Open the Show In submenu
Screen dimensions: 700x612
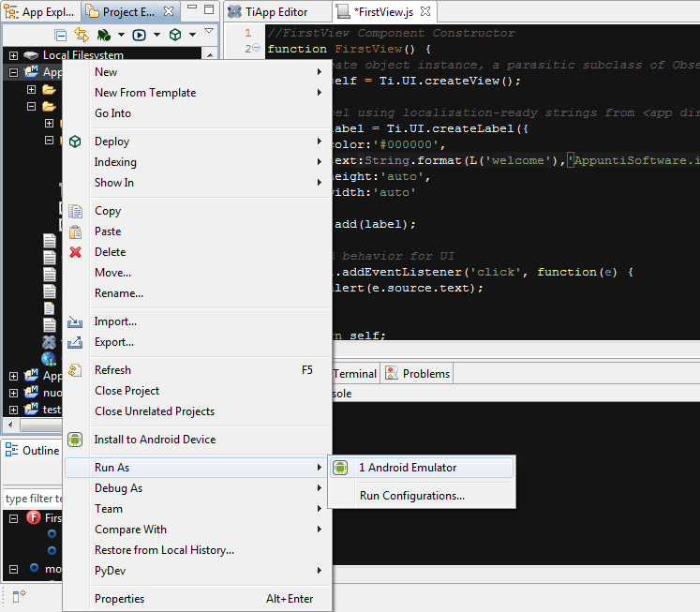198,182
